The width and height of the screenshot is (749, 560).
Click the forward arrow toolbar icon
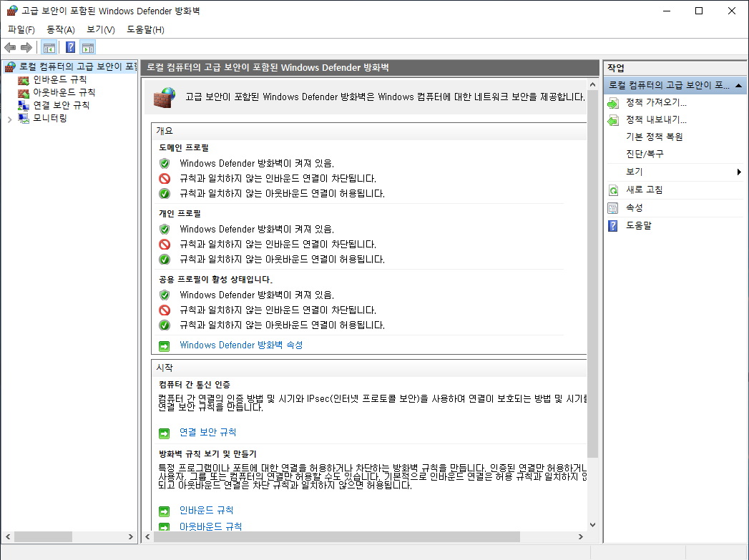(x=26, y=47)
